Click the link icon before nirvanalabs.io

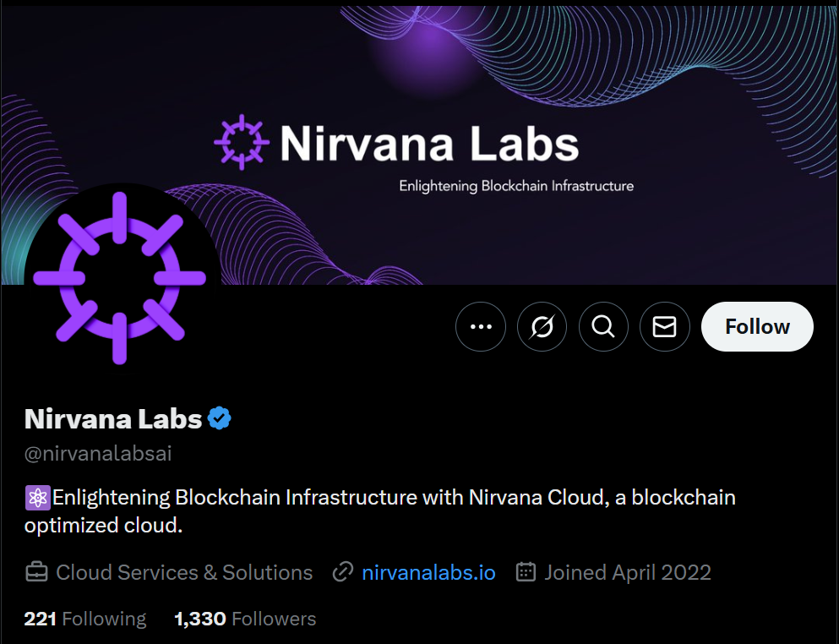[x=341, y=572]
